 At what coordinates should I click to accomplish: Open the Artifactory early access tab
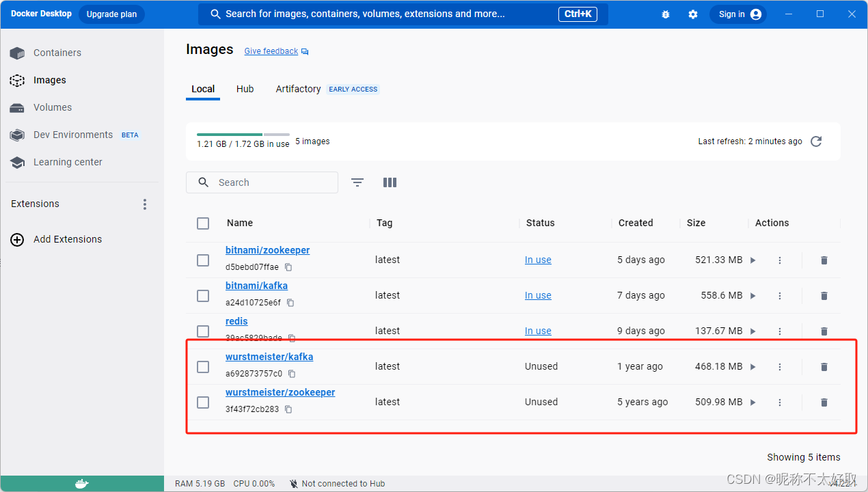[x=298, y=89]
